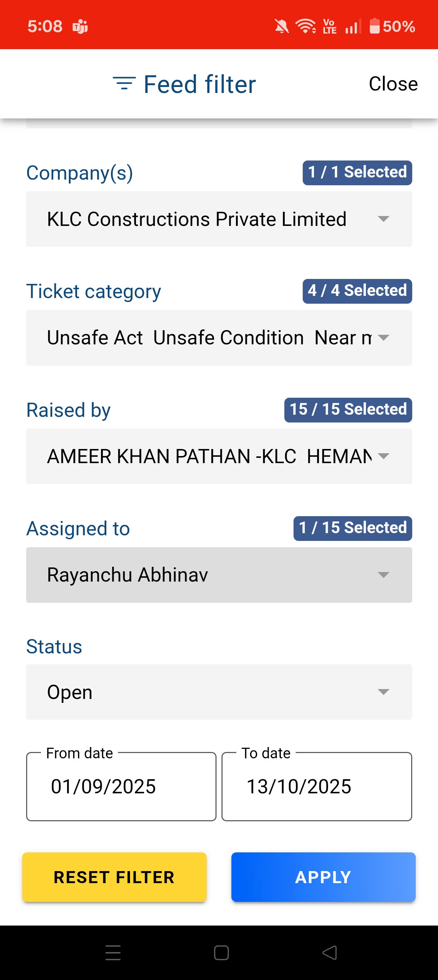Viewport: 438px width, 980px height.
Task: Tap the Wi-Fi icon in status bar
Action: (x=306, y=27)
